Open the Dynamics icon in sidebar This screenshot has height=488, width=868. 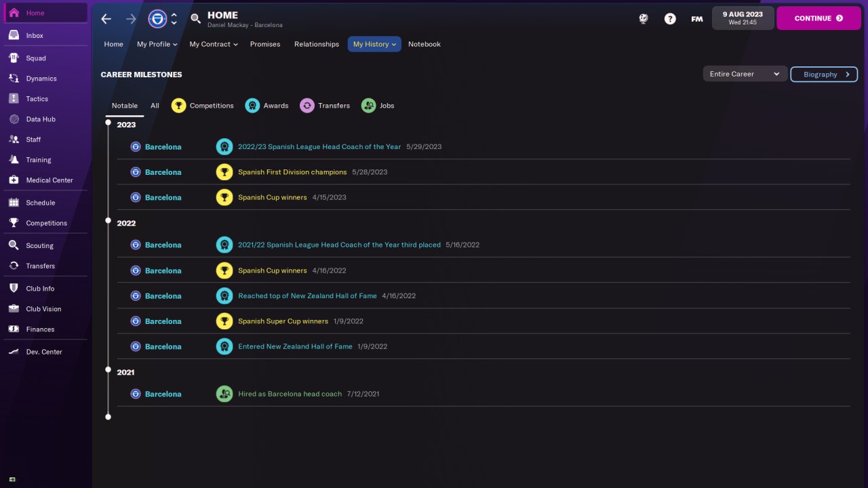click(x=14, y=79)
